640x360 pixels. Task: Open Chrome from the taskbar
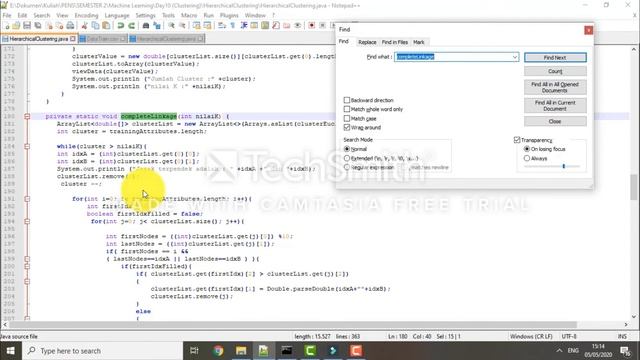218,351
